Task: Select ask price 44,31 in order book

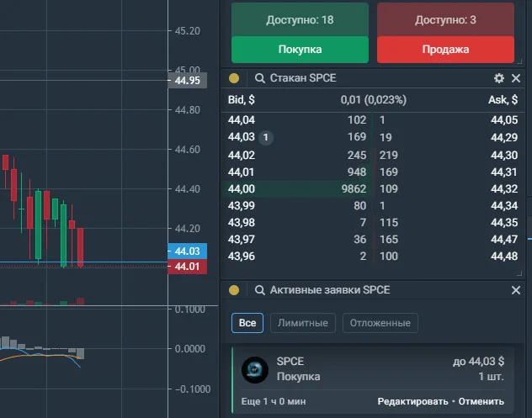Action: [x=504, y=172]
